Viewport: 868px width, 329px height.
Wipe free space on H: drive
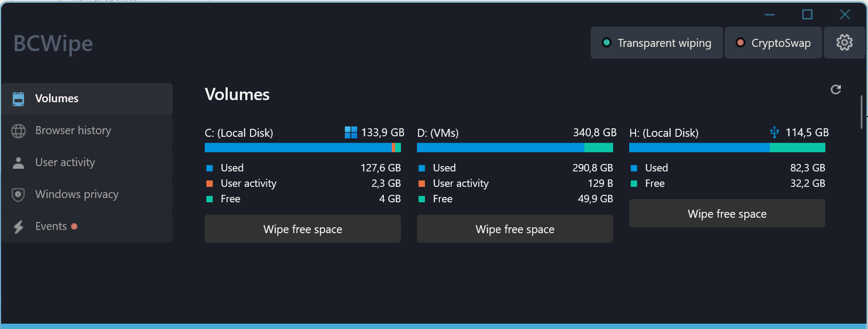coord(727,213)
